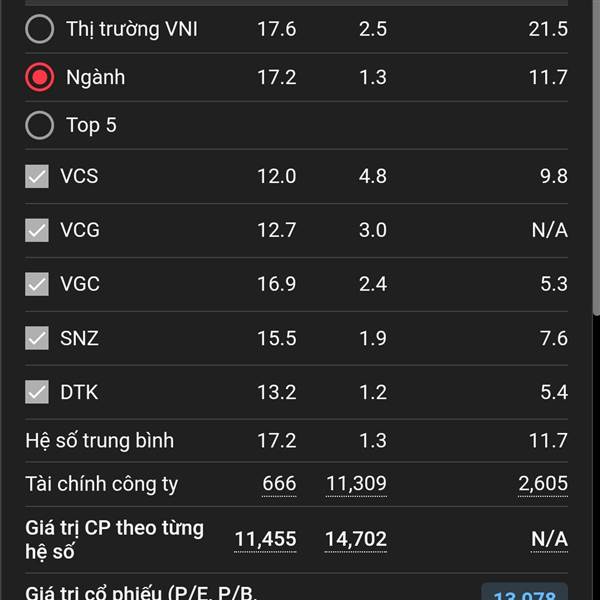Uncheck the VCS stock checkbox
Image resolution: width=600 pixels, height=600 pixels.
[37, 177]
